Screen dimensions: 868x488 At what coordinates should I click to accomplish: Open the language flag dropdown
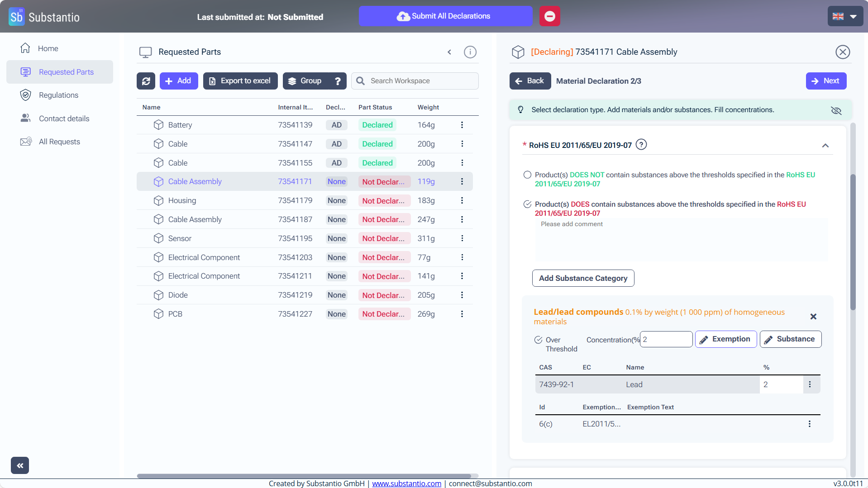pyautogui.click(x=845, y=16)
